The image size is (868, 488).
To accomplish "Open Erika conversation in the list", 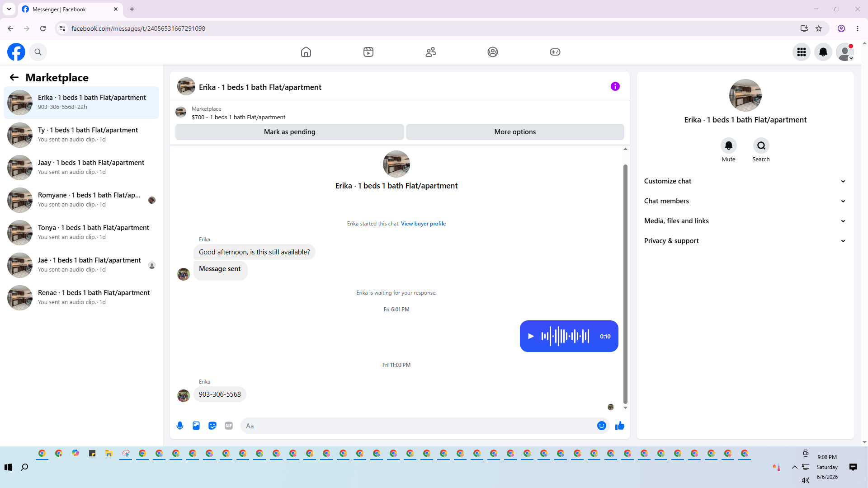I will click(81, 103).
